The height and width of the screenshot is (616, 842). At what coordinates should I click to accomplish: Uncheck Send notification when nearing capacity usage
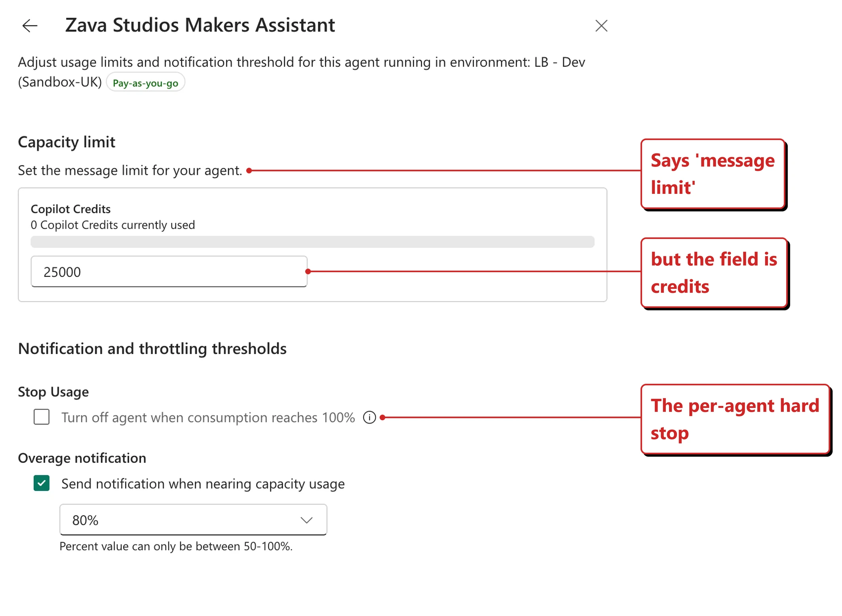point(42,483)
